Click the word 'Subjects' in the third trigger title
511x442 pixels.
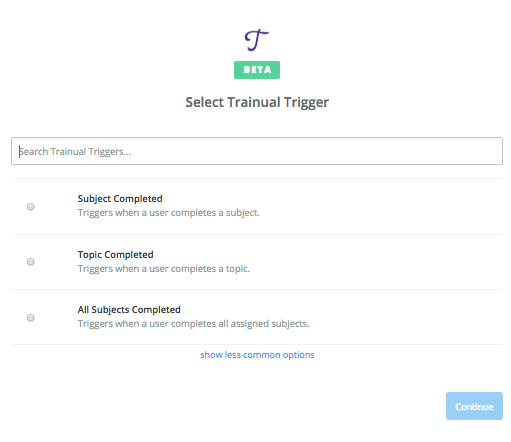click(x=108, y=310)
